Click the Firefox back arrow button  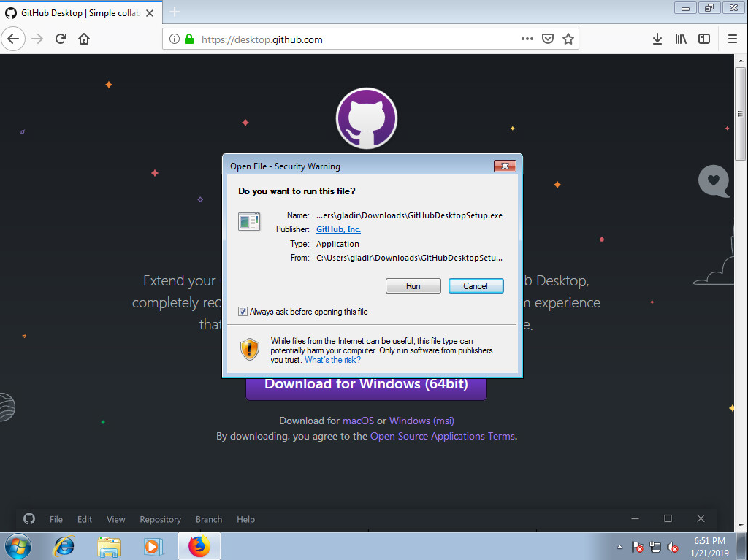(x=13, y=39)
